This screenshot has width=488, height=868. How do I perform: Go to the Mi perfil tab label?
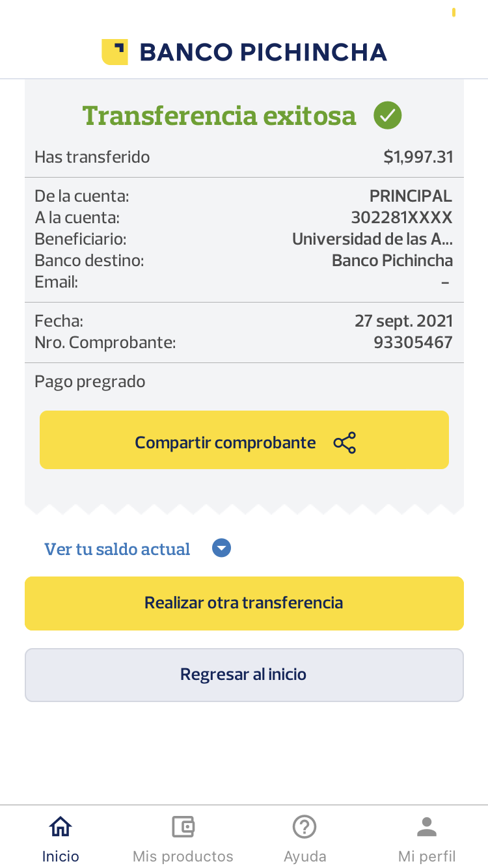point(427,856)
